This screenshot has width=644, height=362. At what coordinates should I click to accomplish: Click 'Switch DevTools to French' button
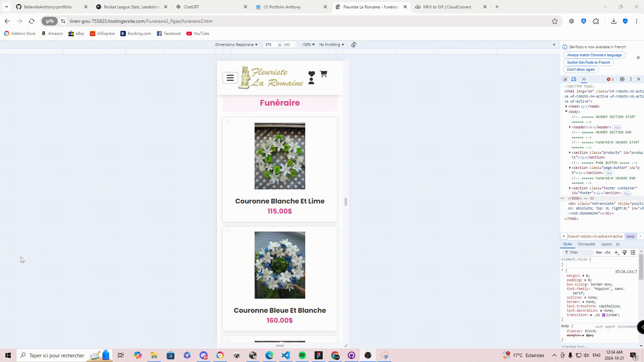click(589, 62)
